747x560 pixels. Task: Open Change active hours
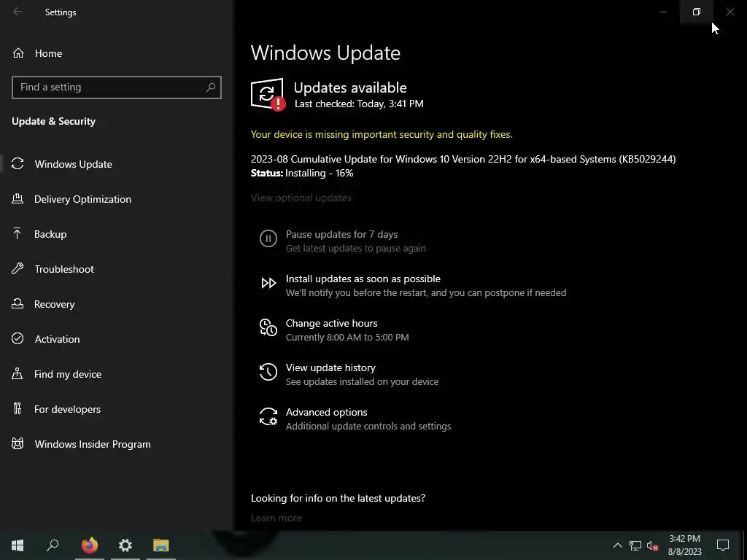pyautogui.click(x=332, y=323)
